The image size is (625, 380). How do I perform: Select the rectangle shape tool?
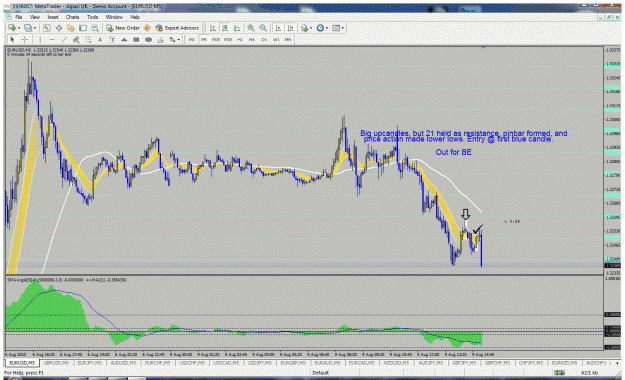[x=136, y=39]
